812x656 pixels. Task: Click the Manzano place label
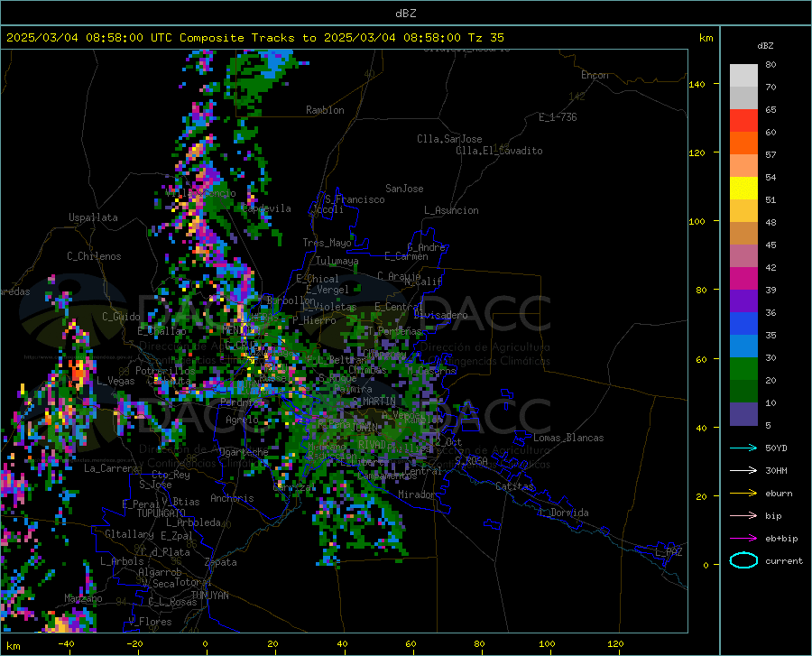[83, 598]
